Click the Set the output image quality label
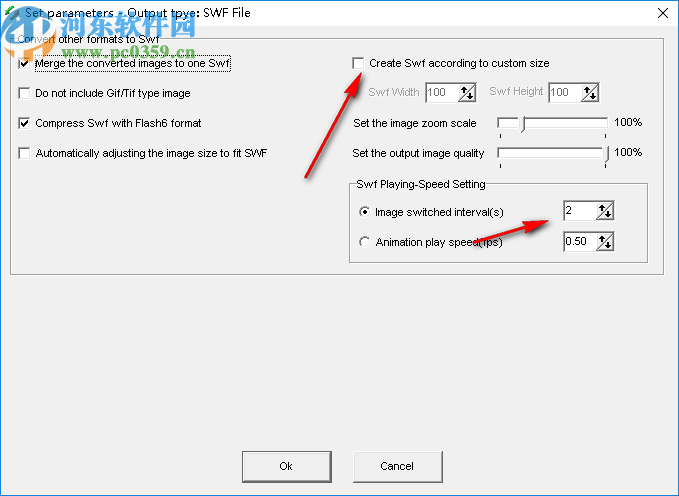Image resolution: width=679 pixels, height=496 pixels. click(418, 153)
